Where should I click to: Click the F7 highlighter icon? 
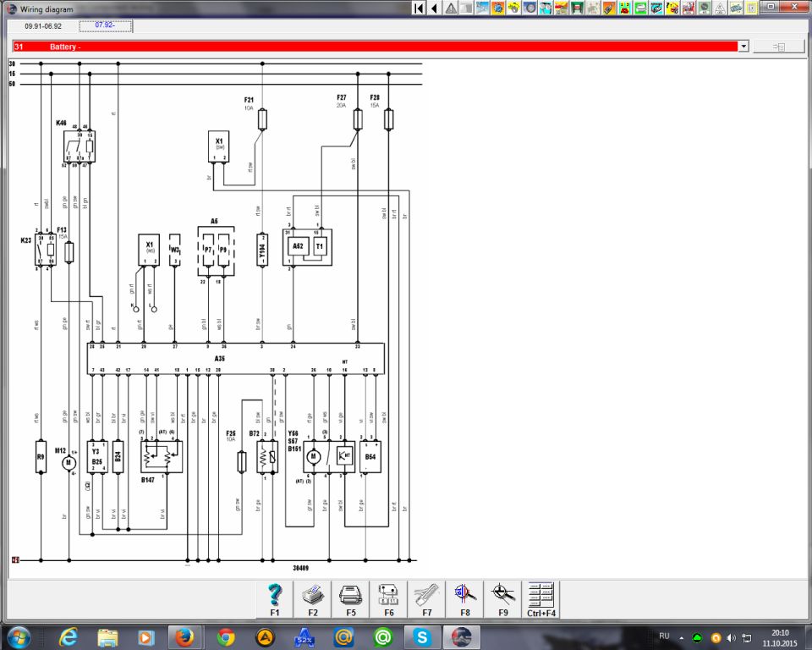426,600
